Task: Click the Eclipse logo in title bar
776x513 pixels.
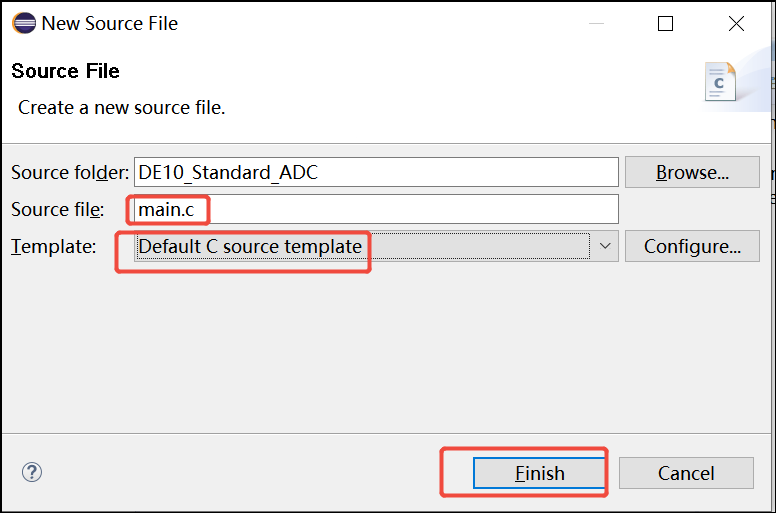Action: click(22, 23)
